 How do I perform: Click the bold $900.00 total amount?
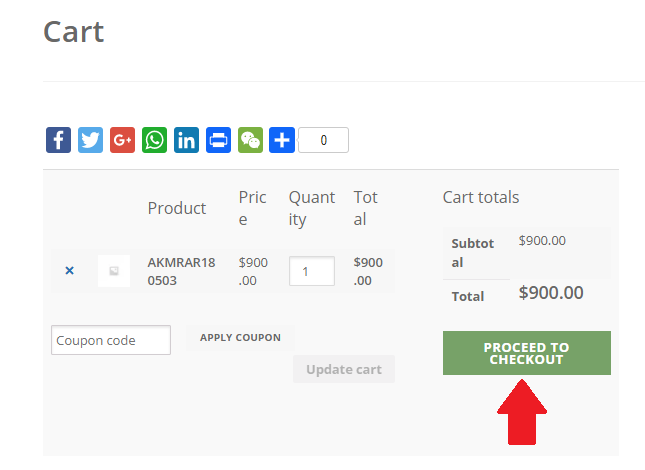click(x=551, y=293)
